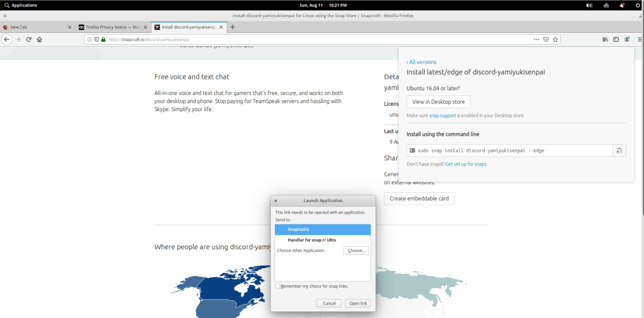This screenshot has height=318, width=644.
Task: Open the notifications bell indicator
Action: click(x=622, y=5)
